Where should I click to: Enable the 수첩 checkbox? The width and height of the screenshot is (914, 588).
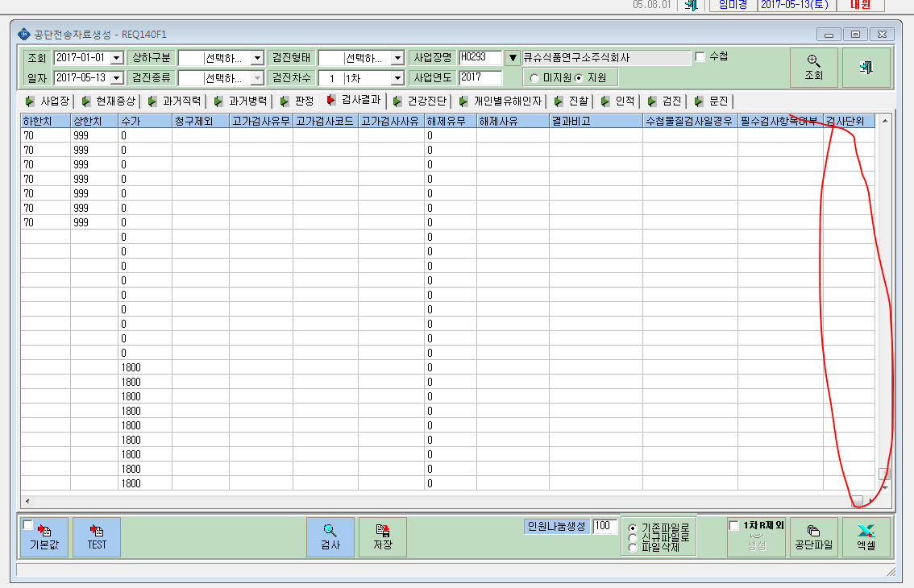(x=700, y=57)
